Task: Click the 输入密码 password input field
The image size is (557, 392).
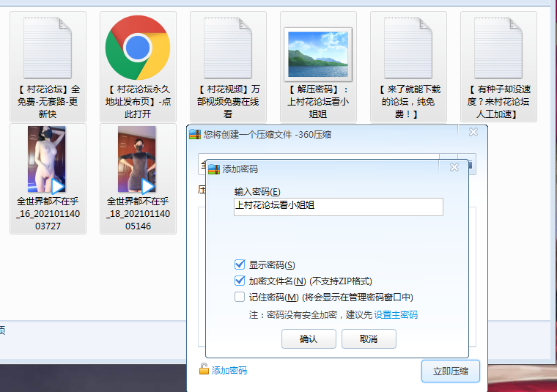Action: click(x=338, y=207)
